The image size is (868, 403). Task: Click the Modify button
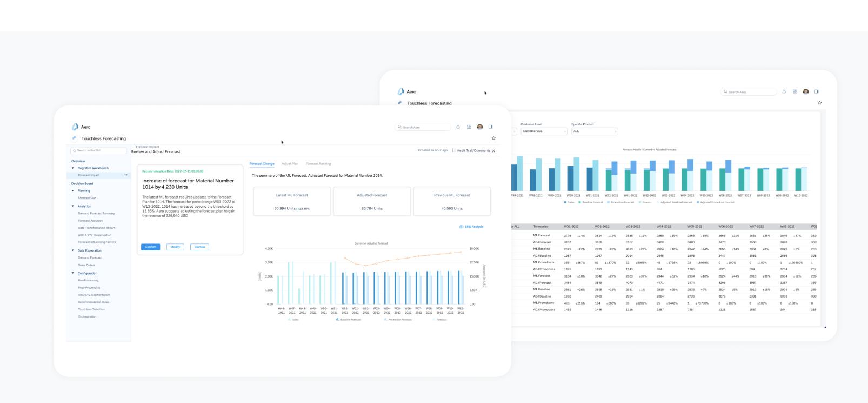pos(175,247)
